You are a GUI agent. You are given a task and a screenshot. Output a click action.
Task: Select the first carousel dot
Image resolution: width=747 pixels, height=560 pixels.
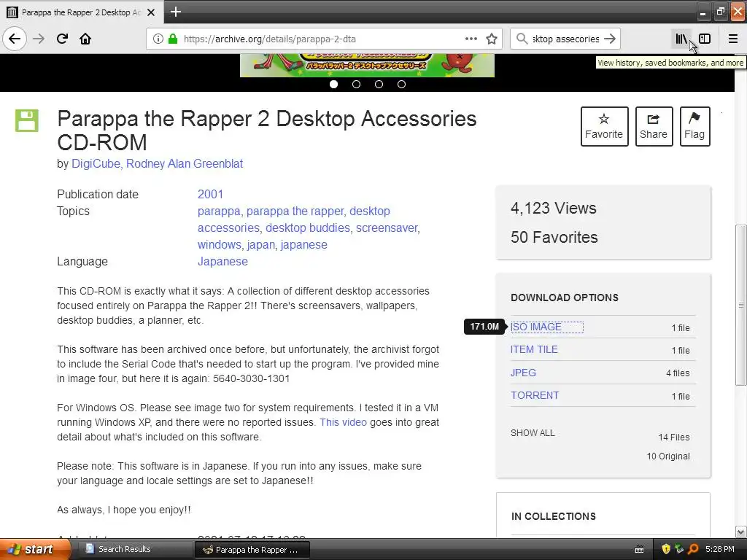coord(333,85)
